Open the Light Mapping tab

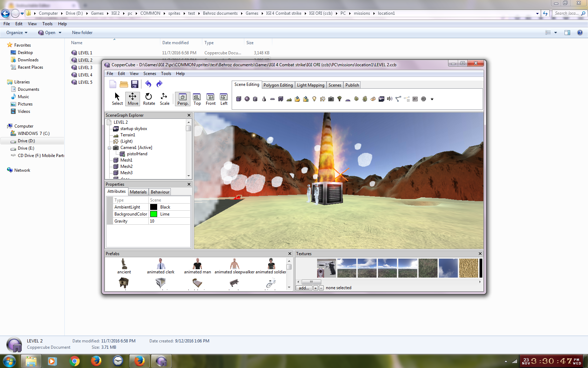[311, 85]
